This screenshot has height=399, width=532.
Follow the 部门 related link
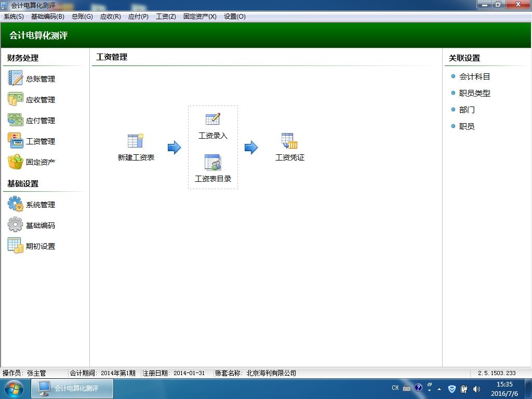(467, 110)
